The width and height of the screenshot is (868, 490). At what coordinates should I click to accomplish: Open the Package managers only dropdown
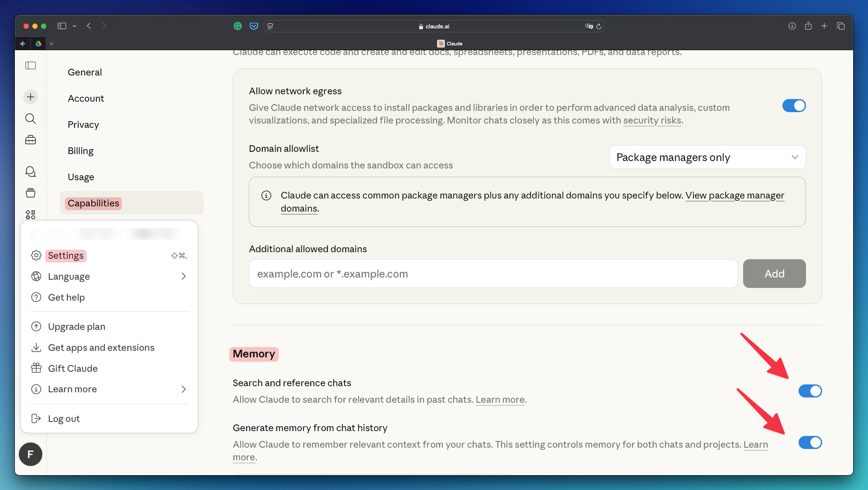point(707,157)
